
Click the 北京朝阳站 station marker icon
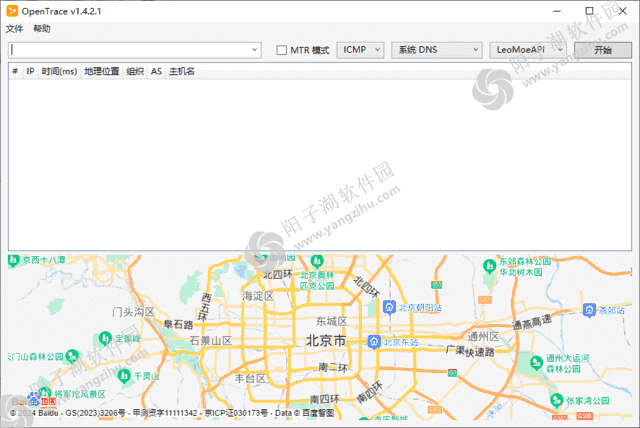[389, 307]
